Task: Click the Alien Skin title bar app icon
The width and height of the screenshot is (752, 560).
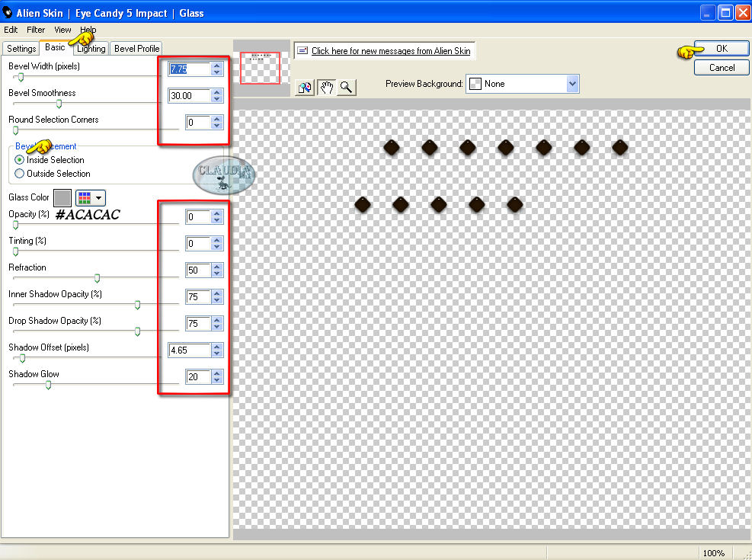Action: [7, 12]
